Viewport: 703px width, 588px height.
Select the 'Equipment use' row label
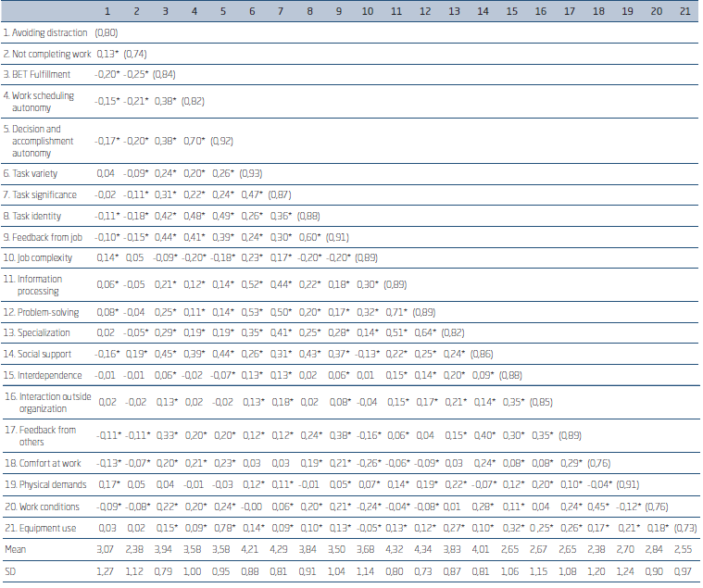tap(38, 527)
